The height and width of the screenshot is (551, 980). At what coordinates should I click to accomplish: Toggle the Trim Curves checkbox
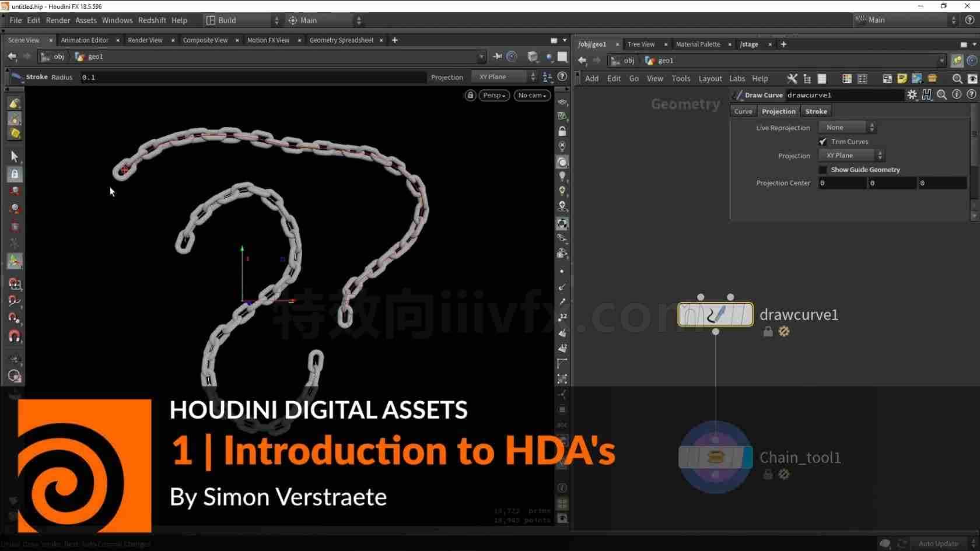point(822,142)
